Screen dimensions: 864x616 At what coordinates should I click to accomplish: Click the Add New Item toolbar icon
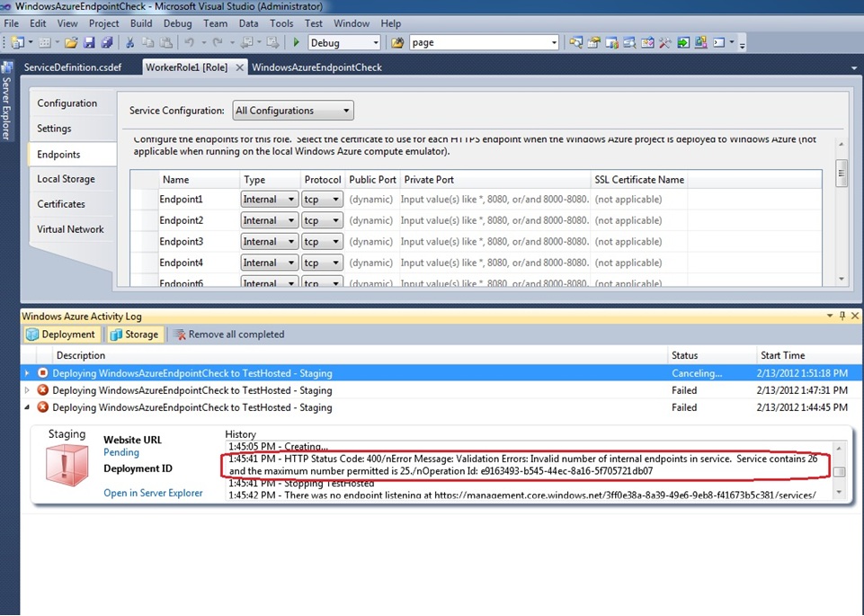45,42
